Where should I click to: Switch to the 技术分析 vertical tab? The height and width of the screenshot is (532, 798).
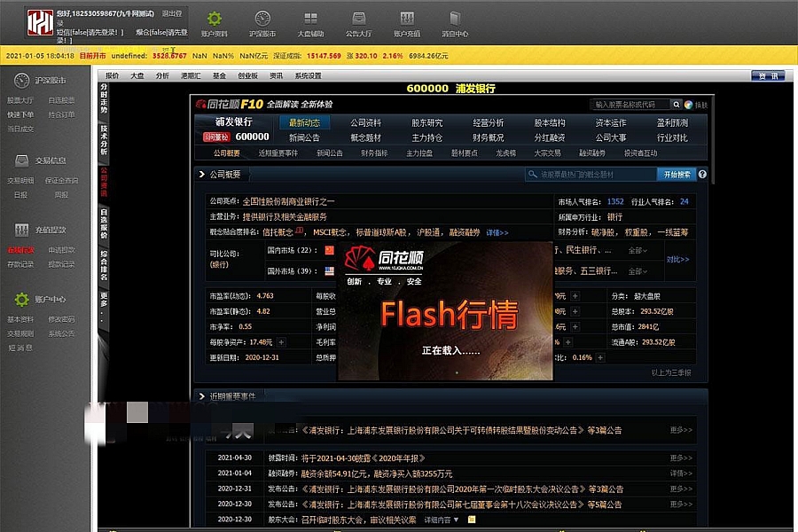tap(104, 140)
